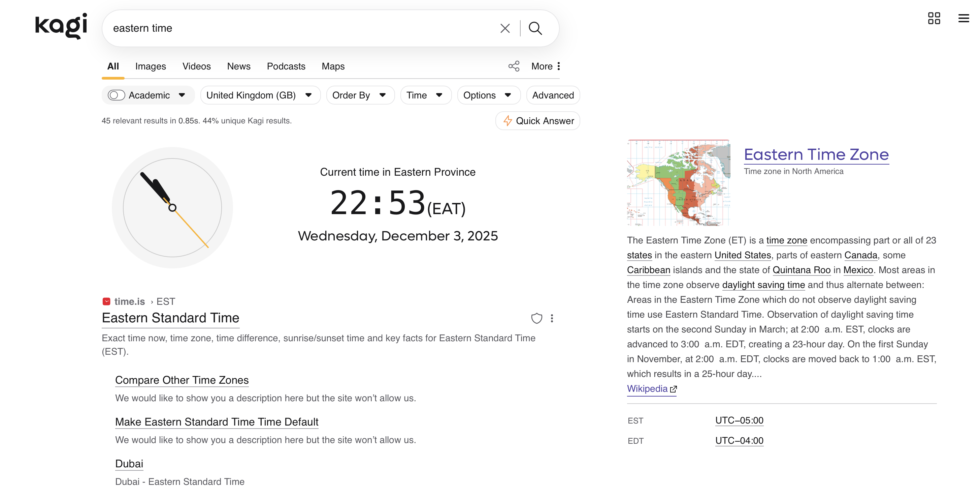Toggle the Academic lens switch
Image resolution: width=980 pixels, height=495 pixels.
[x=116, y=95]
